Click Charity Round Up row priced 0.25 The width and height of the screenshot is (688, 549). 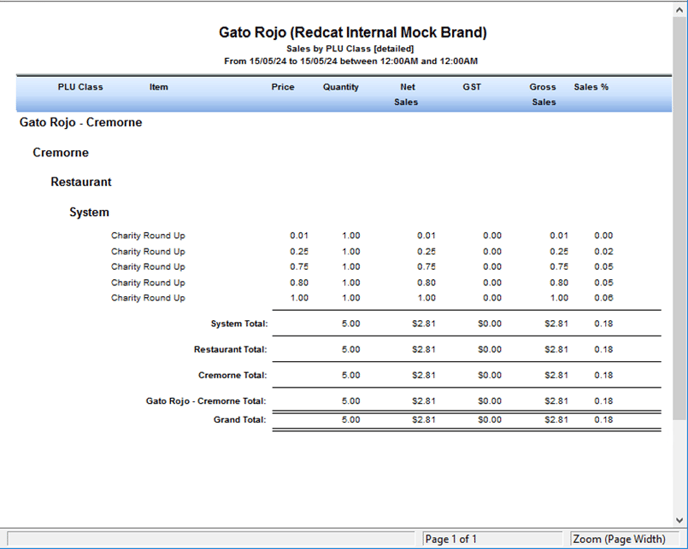(362, 251)
